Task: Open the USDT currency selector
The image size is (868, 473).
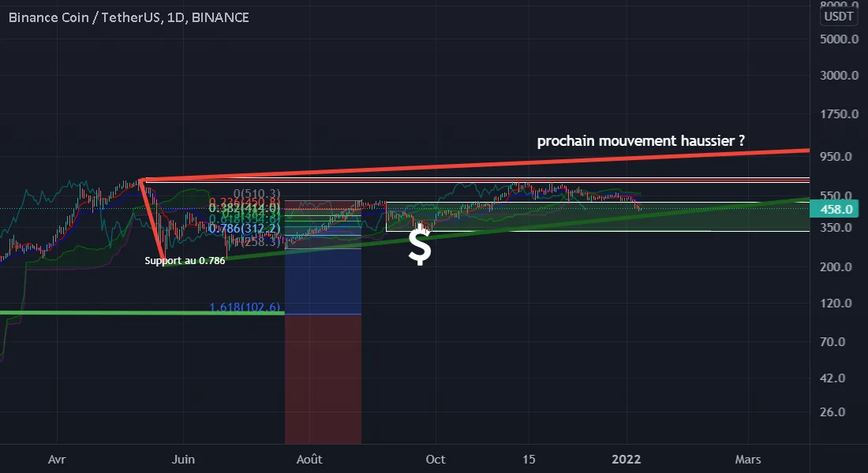Action: [x=839, y=17]
